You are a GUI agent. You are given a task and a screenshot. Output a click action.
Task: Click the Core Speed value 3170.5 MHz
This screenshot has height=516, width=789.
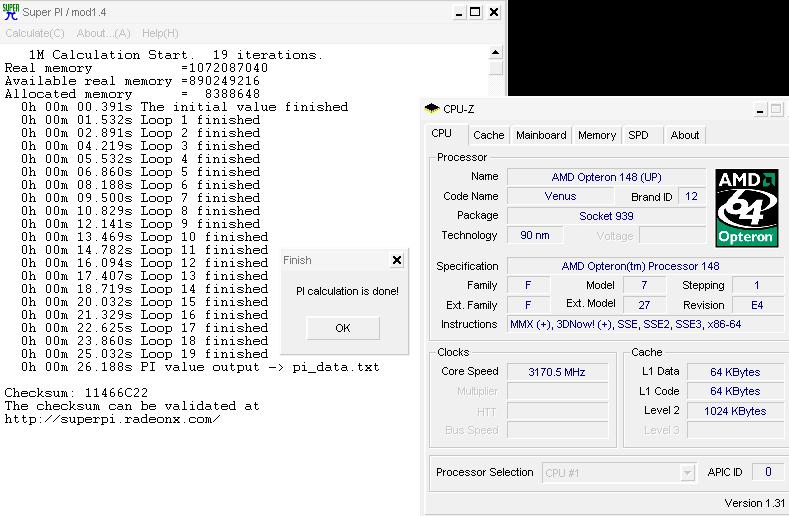pos(557,372)
